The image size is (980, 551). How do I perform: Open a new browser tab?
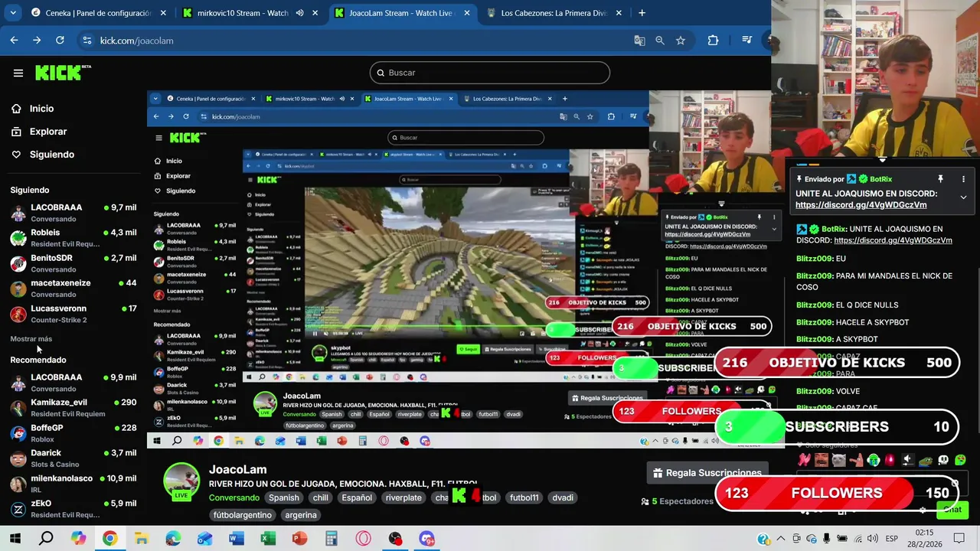(642, 13)
